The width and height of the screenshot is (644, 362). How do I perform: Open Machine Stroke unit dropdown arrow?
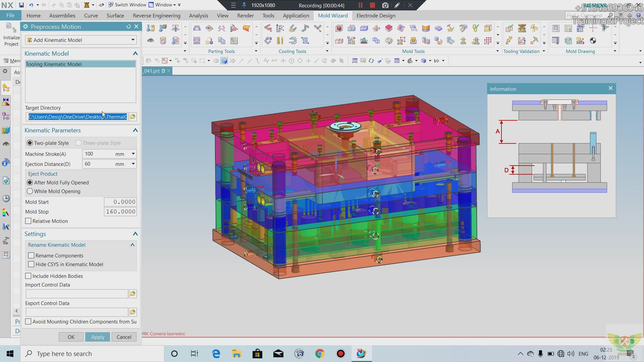click(133, 154)
